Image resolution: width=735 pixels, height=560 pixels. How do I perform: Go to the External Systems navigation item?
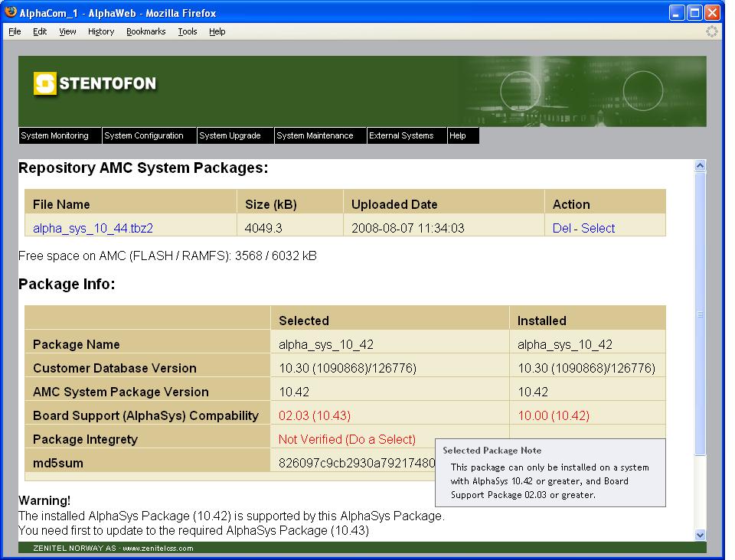pos(401,135)
